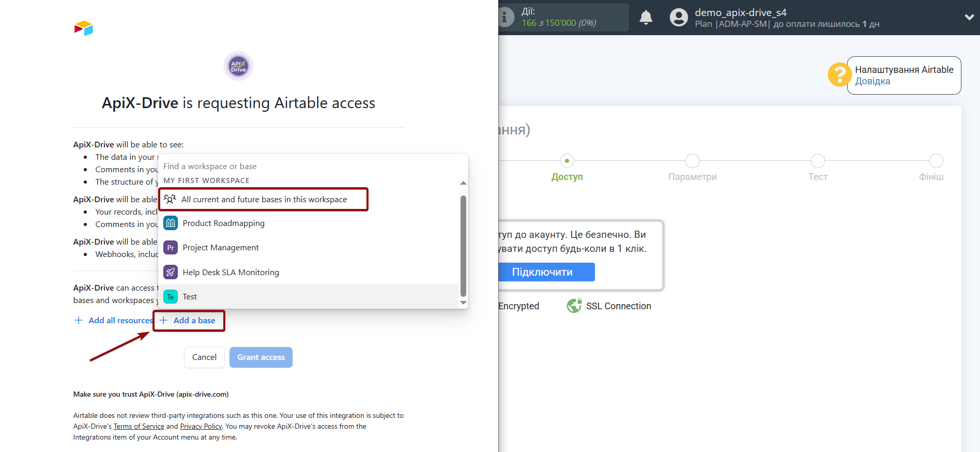Click Add all resources link
This screenshot has height=452, width=980.
pos(121,320)
